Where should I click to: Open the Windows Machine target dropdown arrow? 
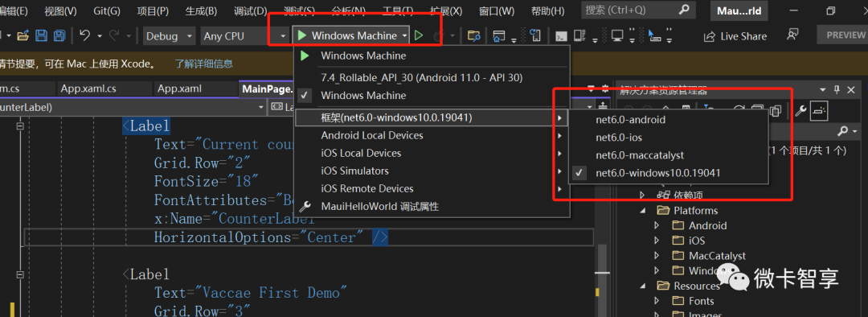[x=405, y=35]
